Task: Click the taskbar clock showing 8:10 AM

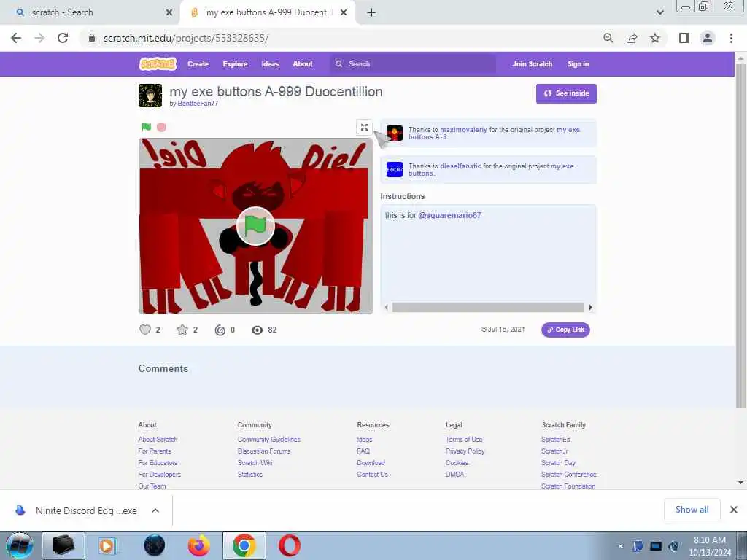Action: (709, 546)
